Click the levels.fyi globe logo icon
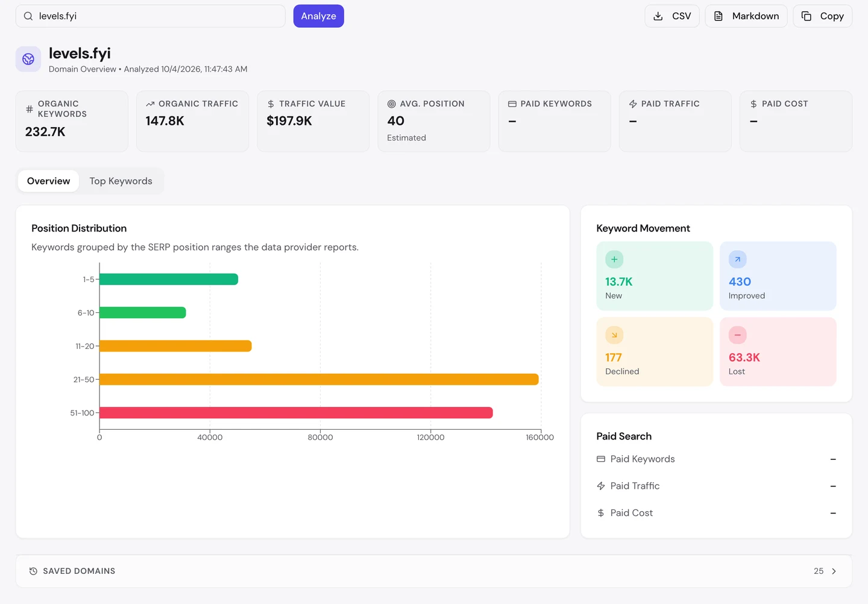The height and width of the screenshot is (604, 868). [x=28, y=59]
